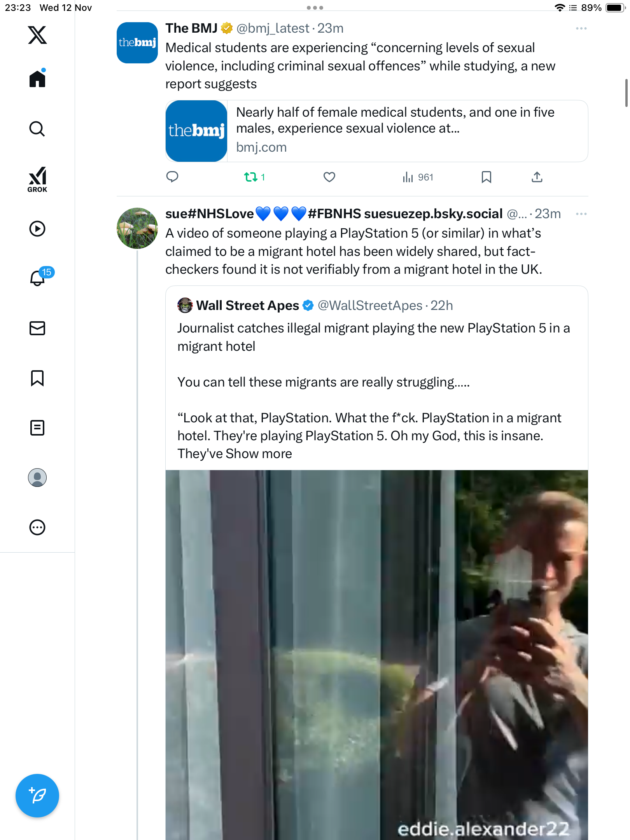
Task: Bookmark The BMJ post
Action: point(486,177)
